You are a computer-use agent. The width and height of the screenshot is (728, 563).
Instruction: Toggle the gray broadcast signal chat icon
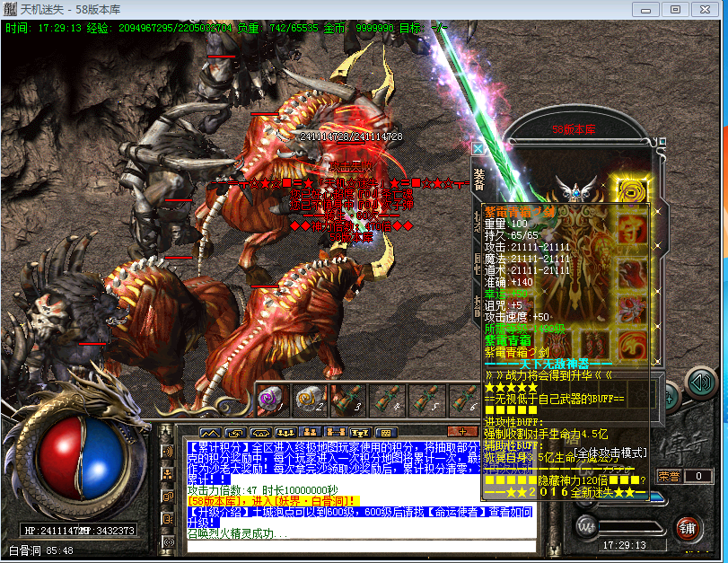(168, 541)
